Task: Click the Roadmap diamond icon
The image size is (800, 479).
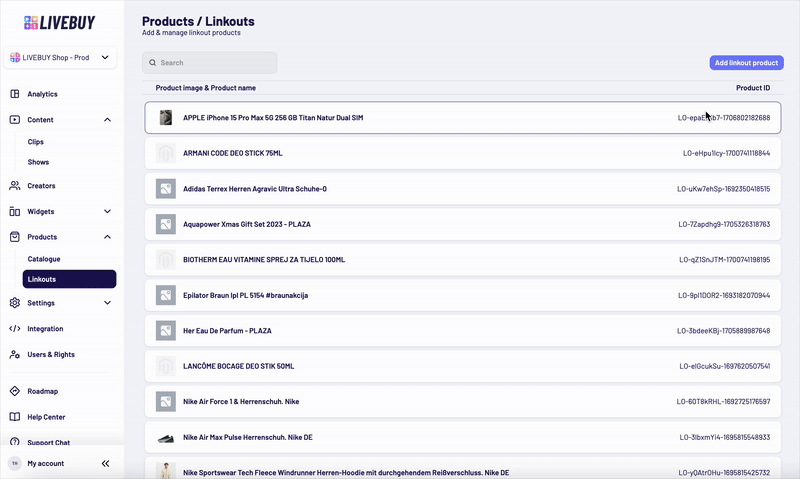Action: click(x=15, y=391)
